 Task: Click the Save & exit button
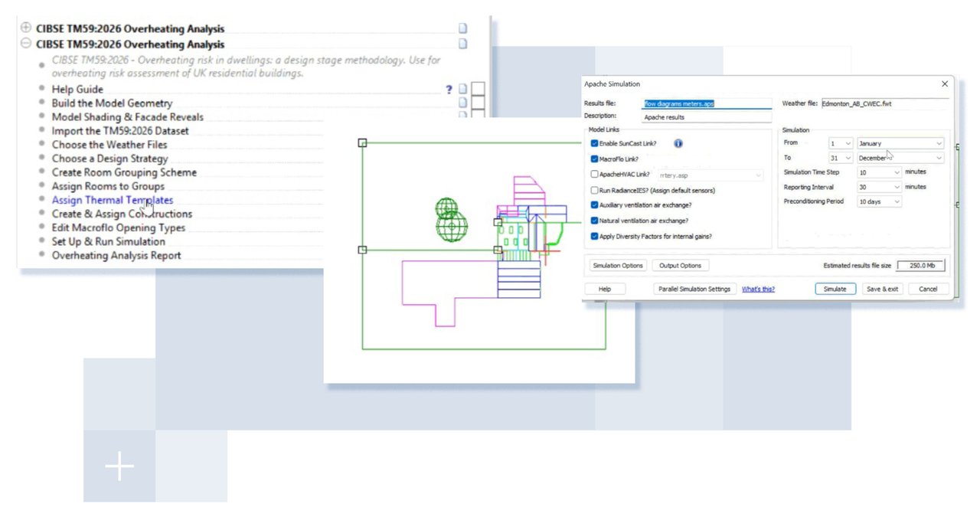(882, 289)
